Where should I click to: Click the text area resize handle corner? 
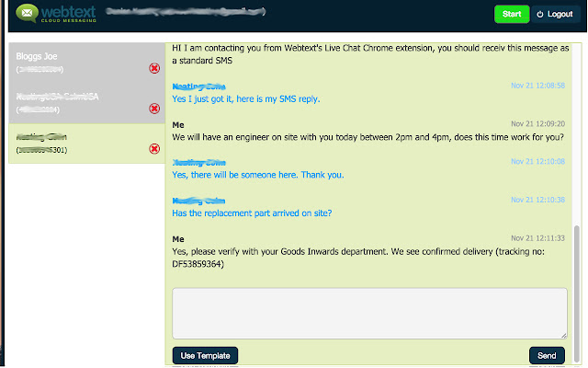pos(563,335)
